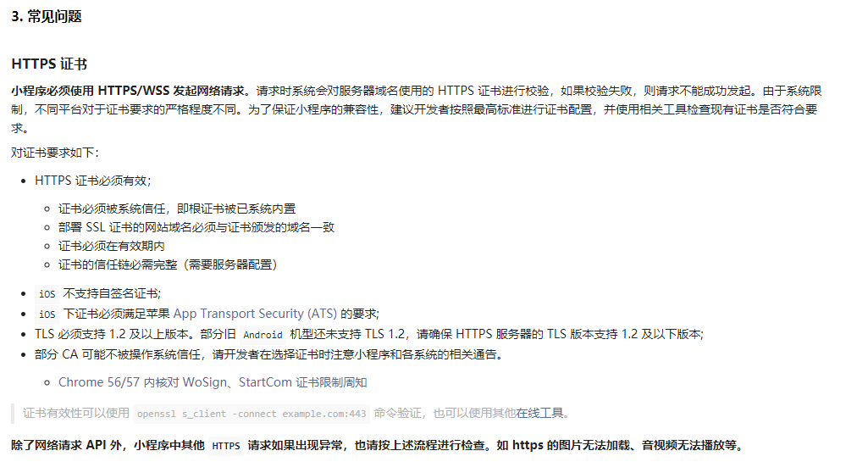Click the iOS code label before 下证书必须满足苹果

[47, 314]
